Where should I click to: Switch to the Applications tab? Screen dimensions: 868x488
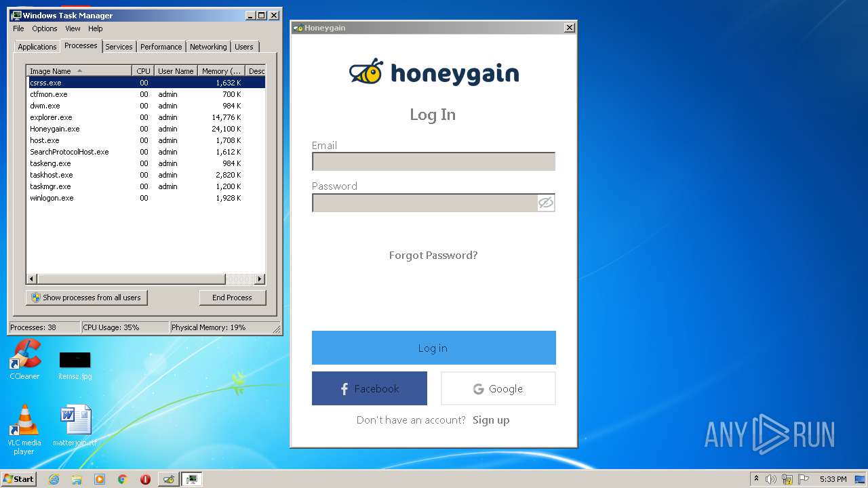coord(37,47)
